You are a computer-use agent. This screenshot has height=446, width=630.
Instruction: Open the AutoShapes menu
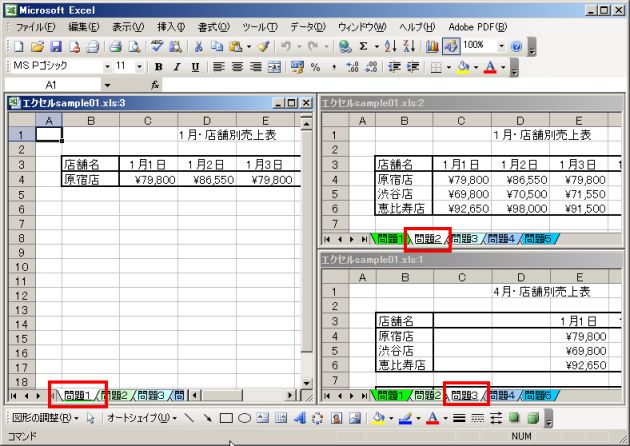142,418
